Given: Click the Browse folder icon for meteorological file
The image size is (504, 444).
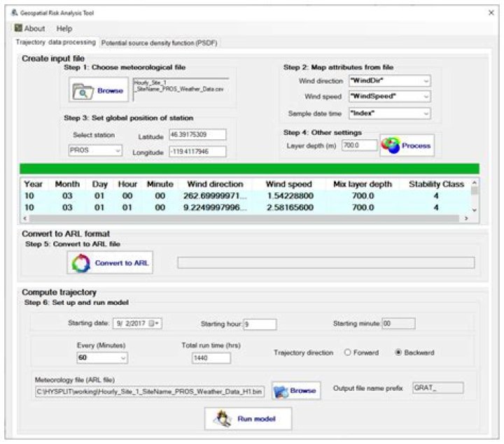Looking at the screenshot, I should pyautogui.click(x=83, y=91).
